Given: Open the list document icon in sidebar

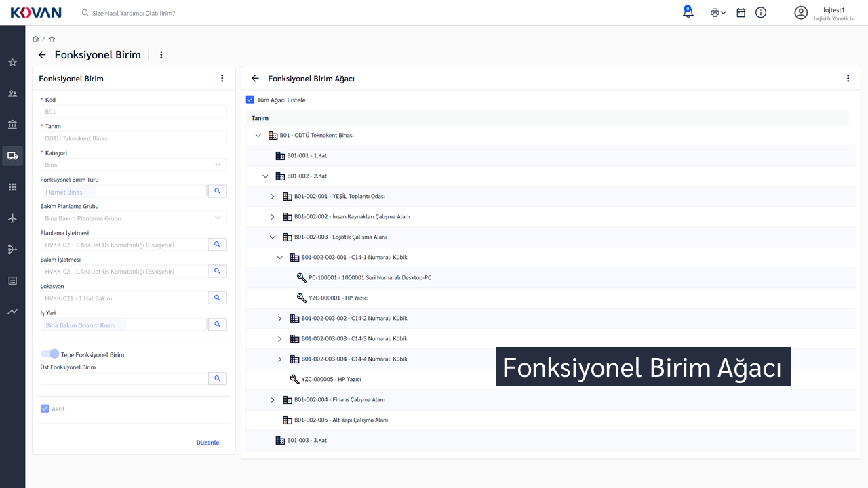Looking at the screenshot, I should (12, 281).
